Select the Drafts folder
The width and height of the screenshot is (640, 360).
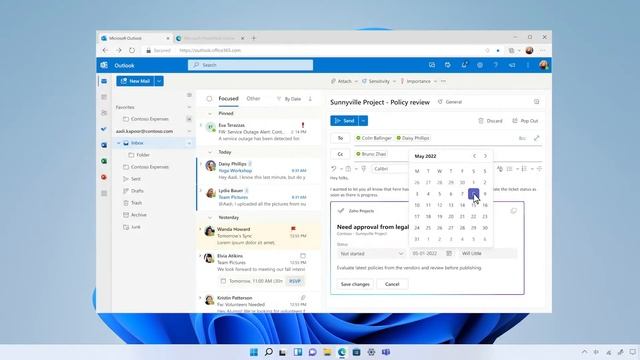point(137,191)
